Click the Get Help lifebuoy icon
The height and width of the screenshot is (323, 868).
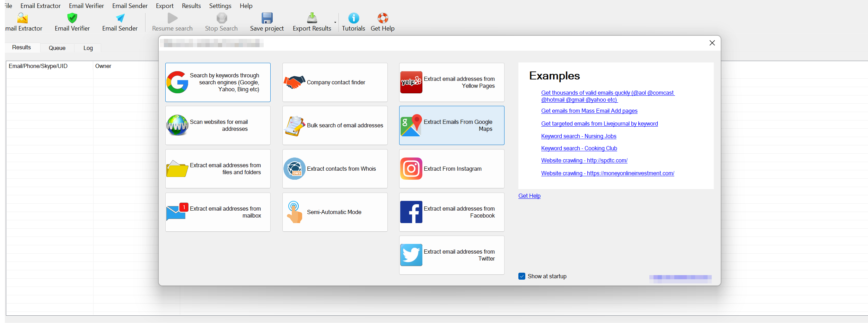click(383, 18)
